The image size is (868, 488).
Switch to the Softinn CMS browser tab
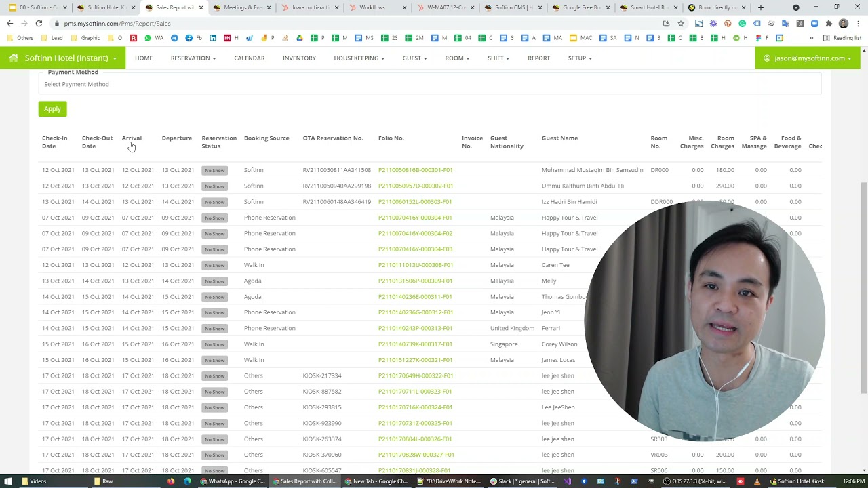(x=514, y=7)
